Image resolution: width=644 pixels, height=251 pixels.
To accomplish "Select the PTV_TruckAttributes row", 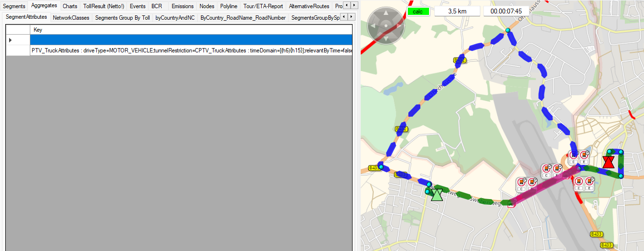I will pyautogui.click(x=190, y=50).
